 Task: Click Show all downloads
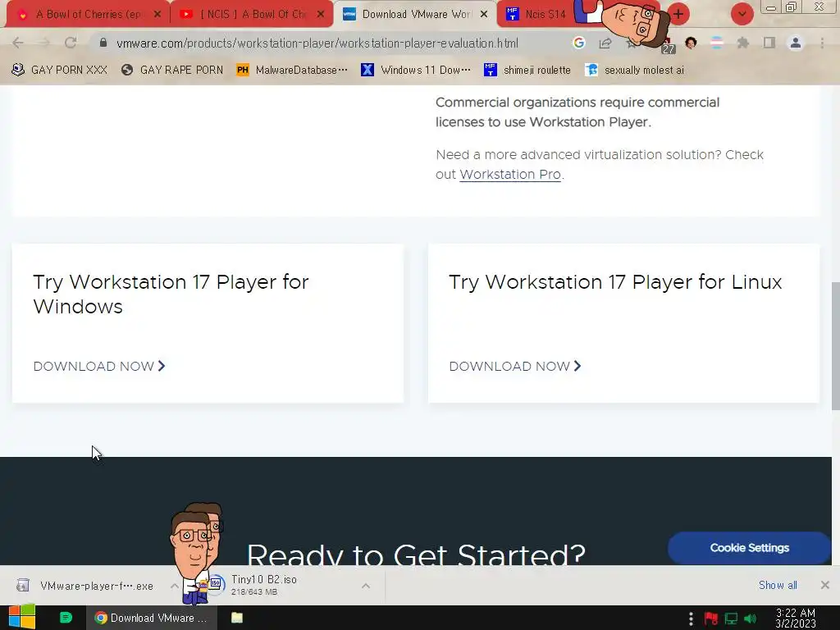[x=778, y=585]
